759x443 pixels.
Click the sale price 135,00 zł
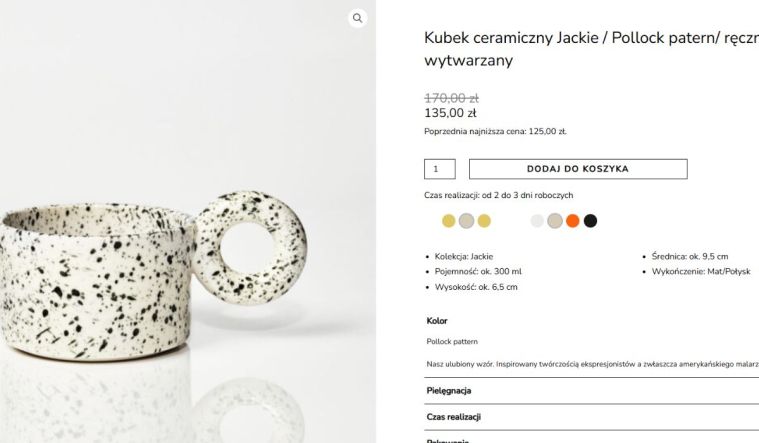tap(451, 113)
